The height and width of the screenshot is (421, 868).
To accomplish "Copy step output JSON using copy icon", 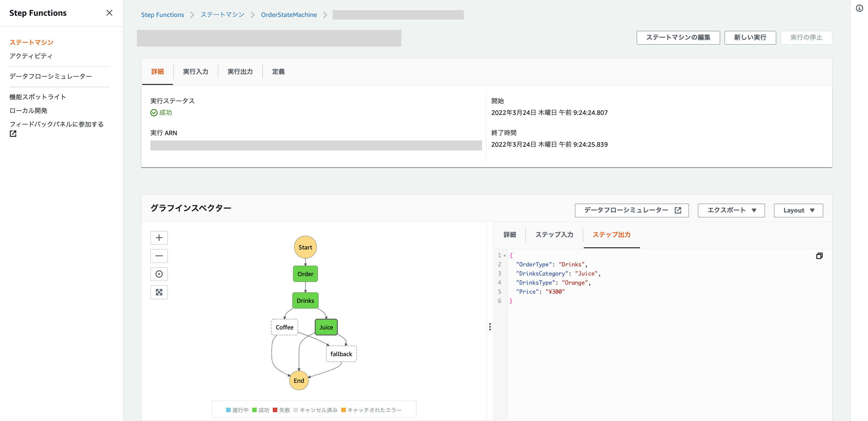I will pyautogui.click(x=819, y=256).
